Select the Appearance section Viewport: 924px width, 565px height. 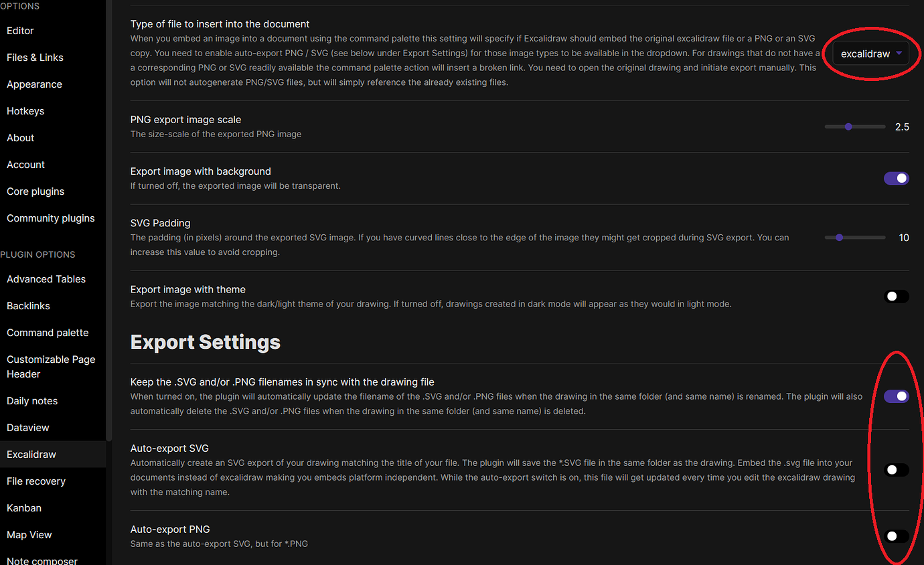(x=34, y=84)
